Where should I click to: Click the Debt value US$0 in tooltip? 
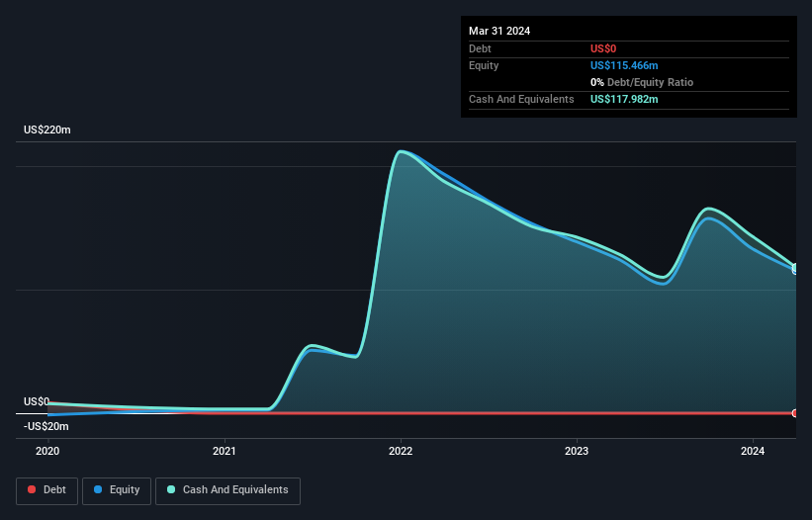click(603, 48)
